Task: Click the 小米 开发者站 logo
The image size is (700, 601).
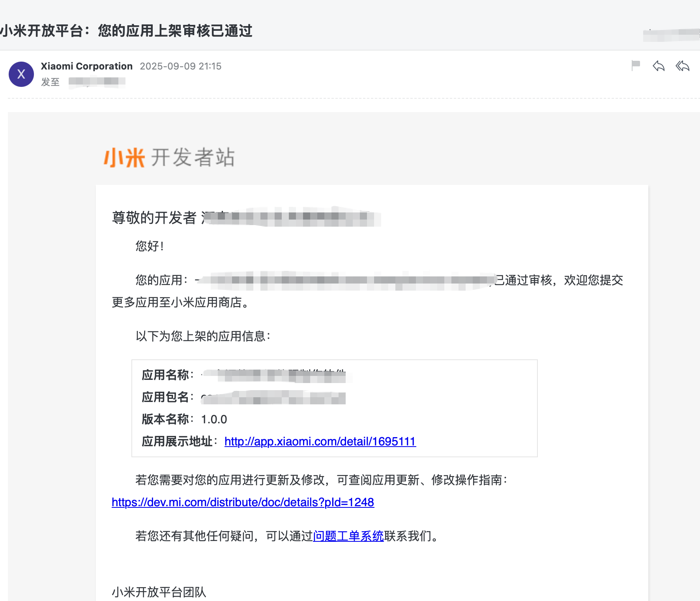Action: coord(169,158)
